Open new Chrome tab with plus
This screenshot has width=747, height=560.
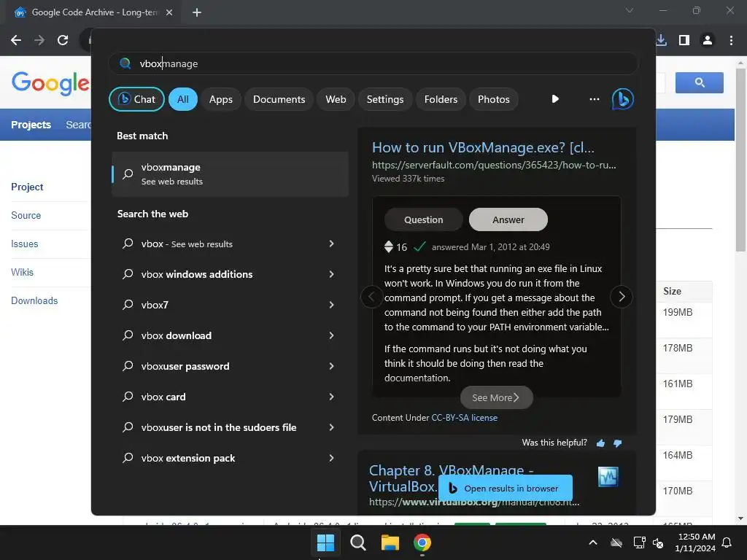click(197, 12)
